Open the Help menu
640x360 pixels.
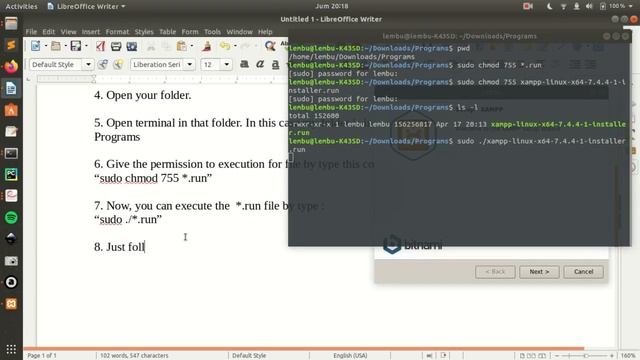coord(265,31)
